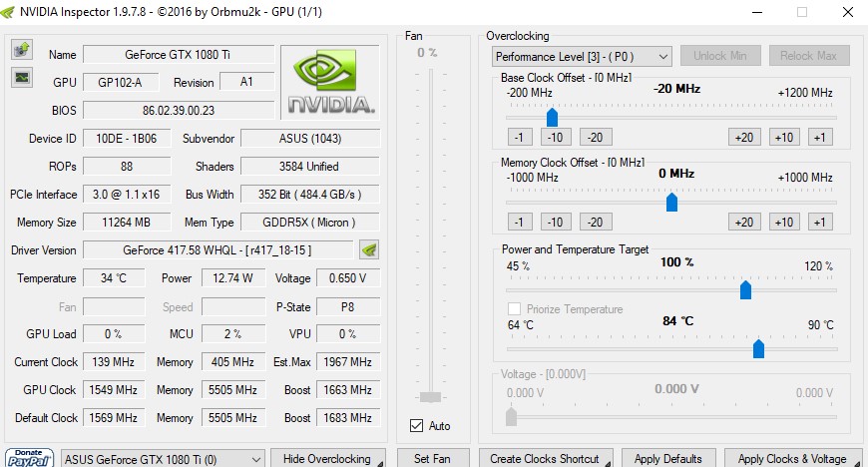868x467 pixels.
Task: Click the Voltage slider handle
Action: tap(511, 416)
